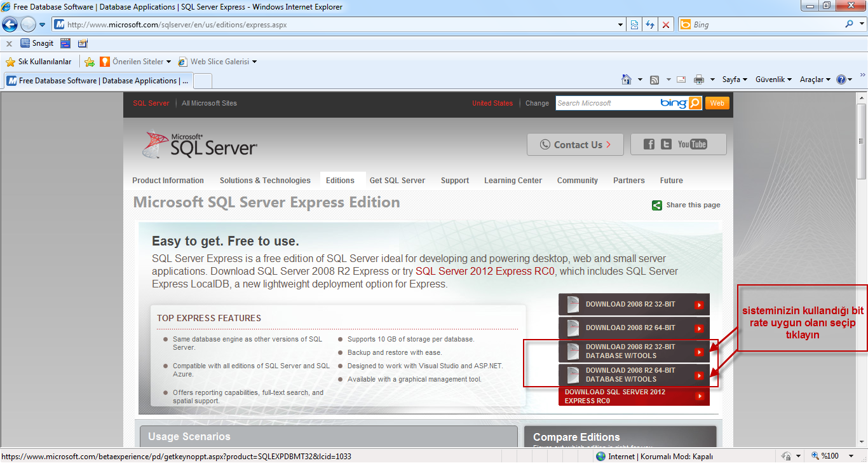Open Solutions & Technologies nav item

[x=265, y=181]
